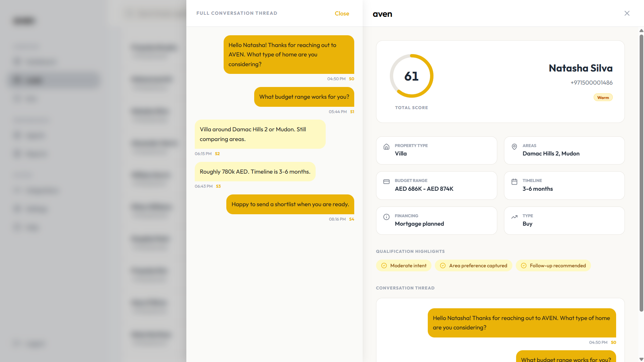Screen dimensions: 644x362
Task: Close the full conversation thread panel
Action: [x=342, y=13]
